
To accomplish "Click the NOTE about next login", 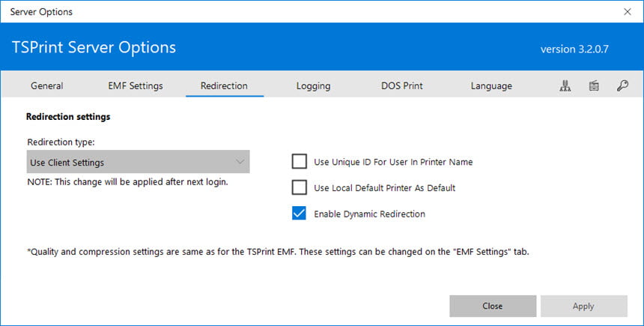I will click(128, 182).
